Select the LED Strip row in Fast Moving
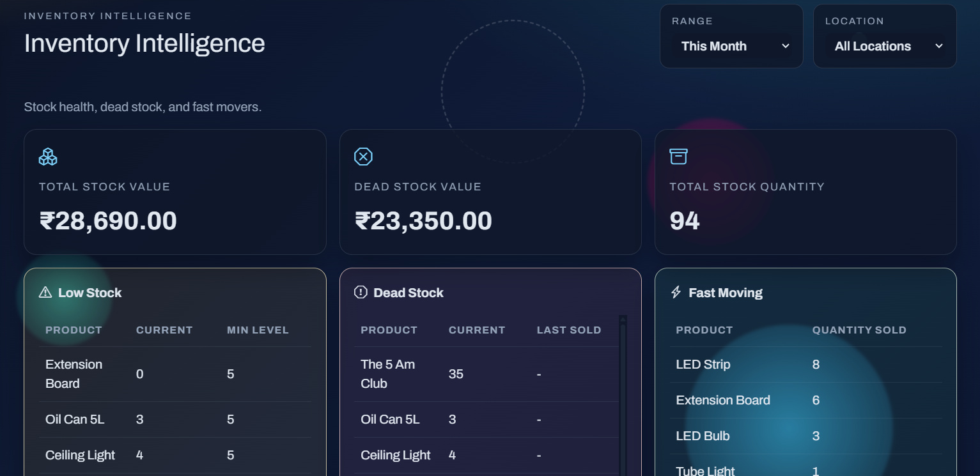Screen dimensions: 980x476 tap(805, 364)
